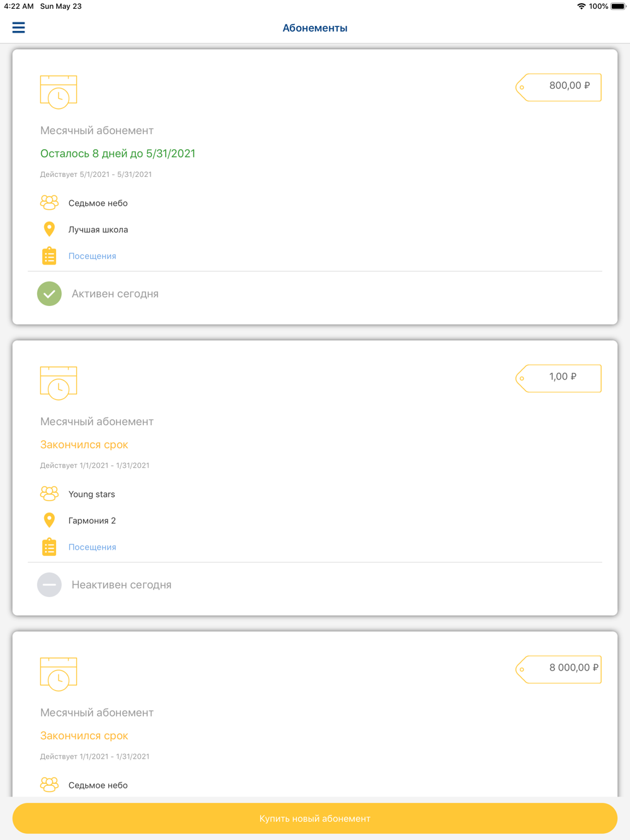Open Посещения link in first subscription
This screenshot has width=630, height=840.
(x=92, y=256)
